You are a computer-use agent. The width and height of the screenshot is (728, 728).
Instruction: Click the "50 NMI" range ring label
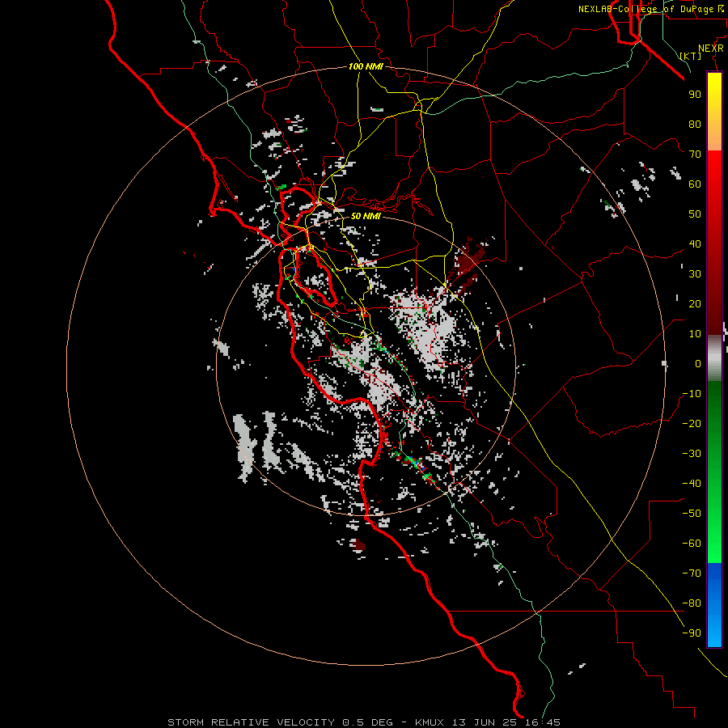click(366, 216)
